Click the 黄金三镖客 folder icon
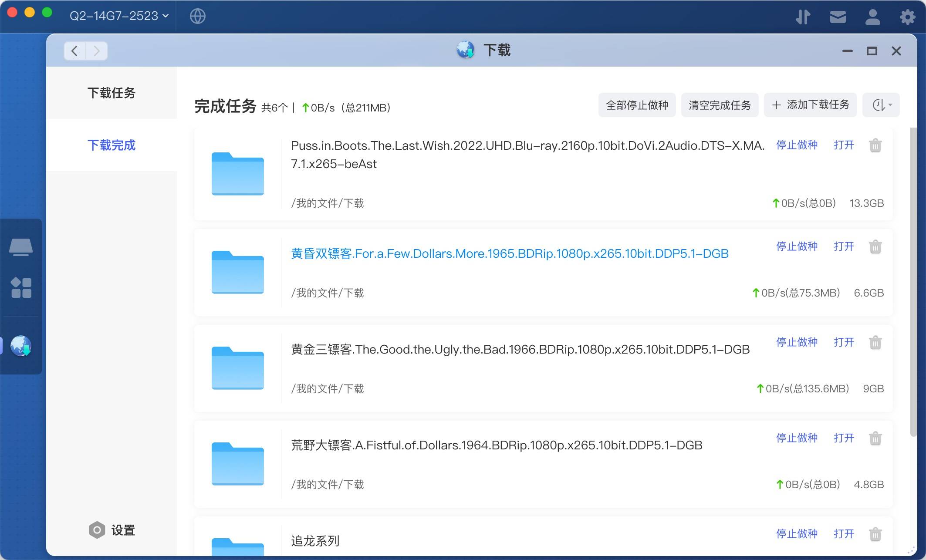Screen dimensions: 926x560 pyautogui.click(x=237, y=368)
